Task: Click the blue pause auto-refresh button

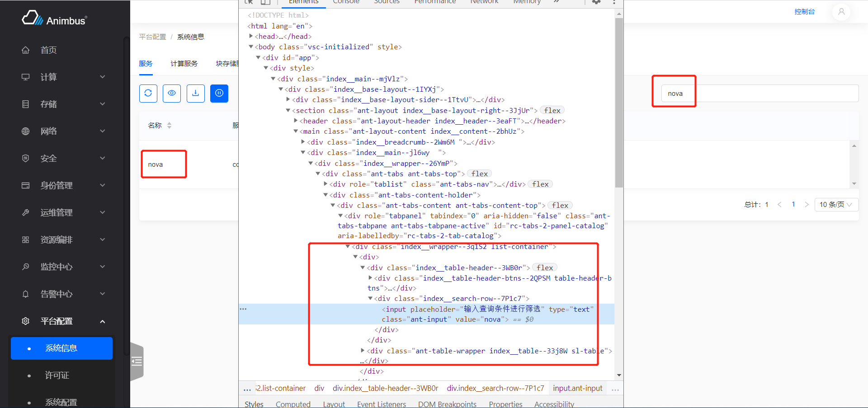Action: coord(219,94)
